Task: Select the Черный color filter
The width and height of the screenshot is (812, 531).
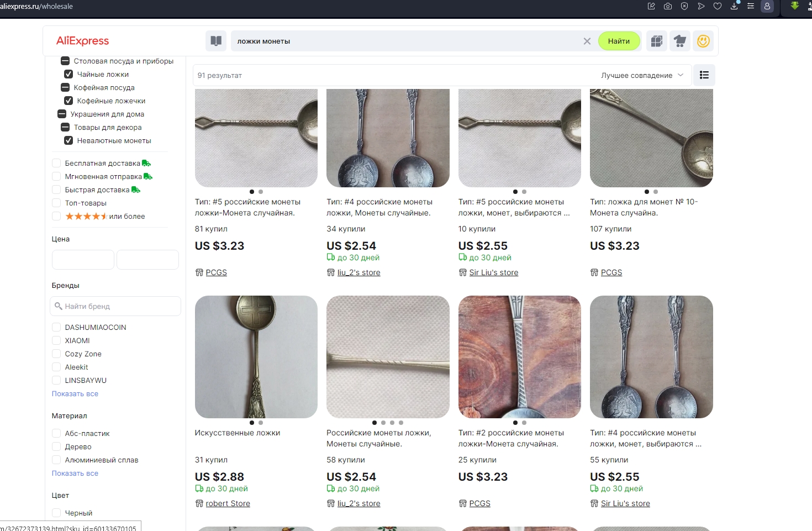Action: click(x=56, y=513)
